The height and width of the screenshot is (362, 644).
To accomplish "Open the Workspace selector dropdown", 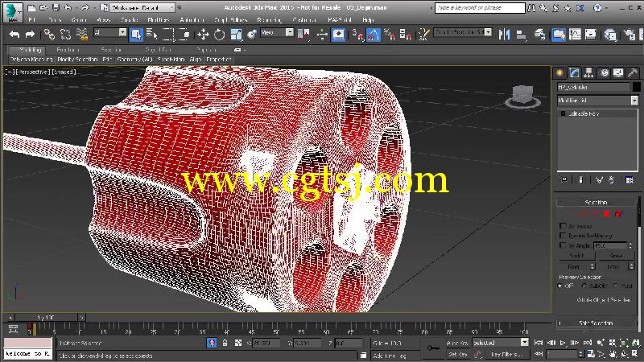I will [x=142, y=7].
